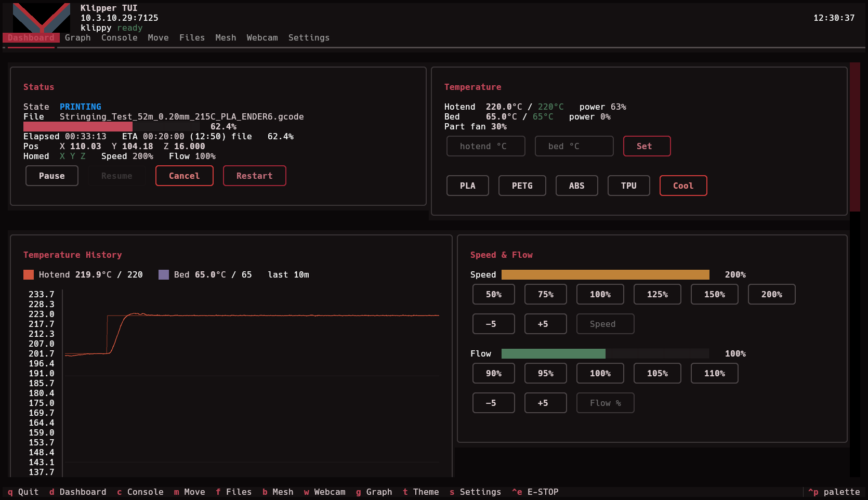Click g Graph footer shortcut
Image resolution: width=868 pixels, height=500 pixels.
coord(374,492)
